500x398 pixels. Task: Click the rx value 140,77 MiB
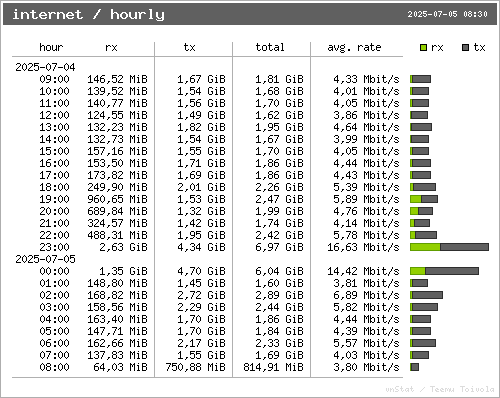tap(117, 103)
